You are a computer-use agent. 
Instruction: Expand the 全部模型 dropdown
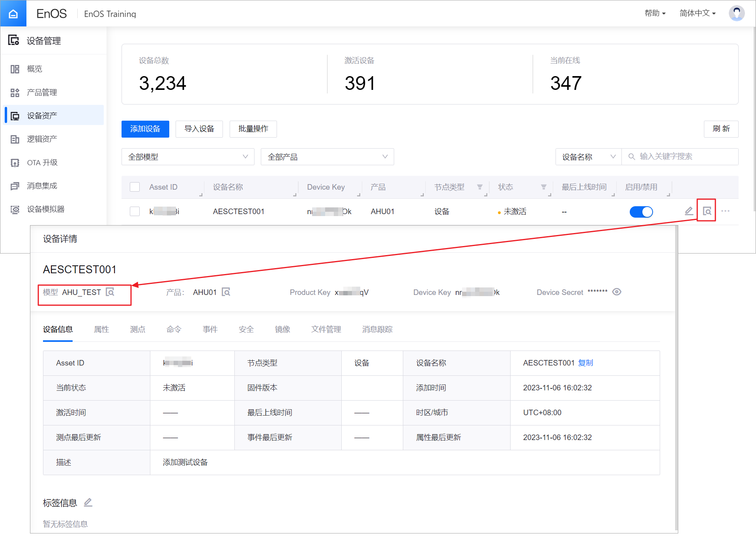tap(188, 157)
